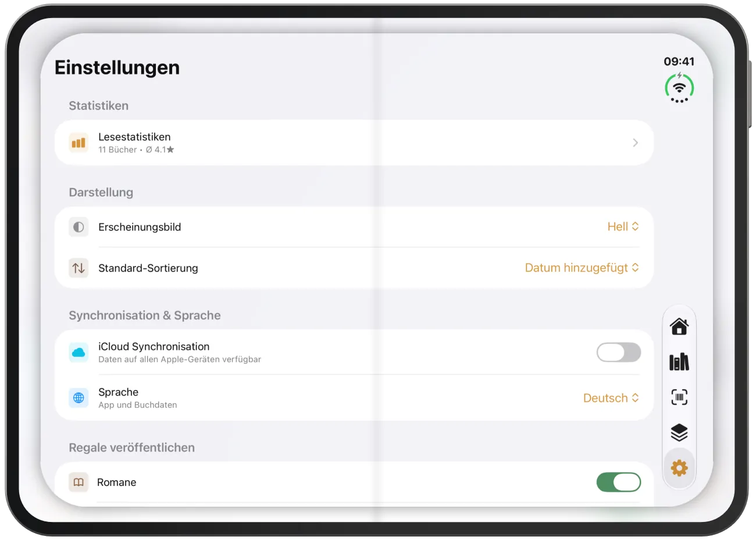756x540 pixels.
Task: Click the 'Erscheinungsbild' label
Action: click(140, 227)
